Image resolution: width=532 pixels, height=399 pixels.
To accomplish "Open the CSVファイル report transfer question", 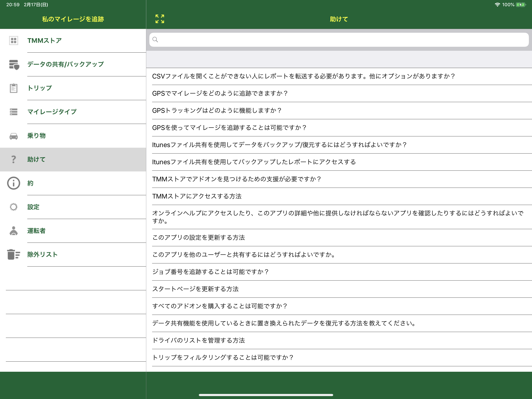I will 304,76.
